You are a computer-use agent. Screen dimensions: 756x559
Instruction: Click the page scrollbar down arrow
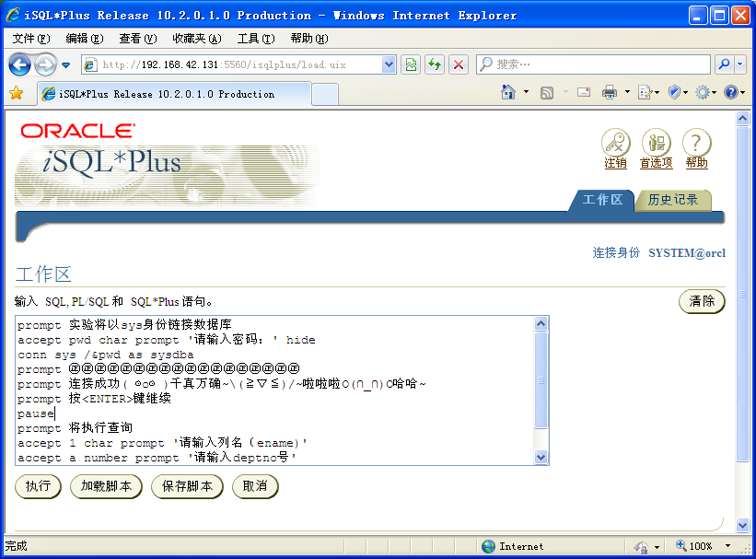[742, 525]
